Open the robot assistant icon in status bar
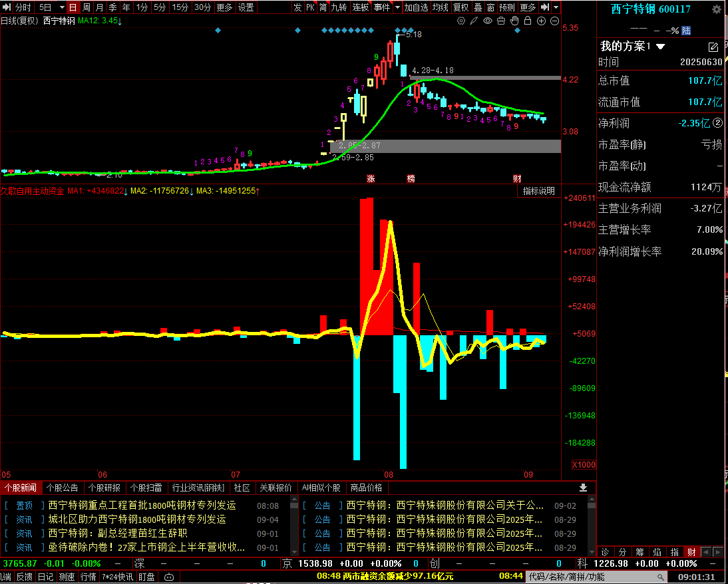 point(169,577)
